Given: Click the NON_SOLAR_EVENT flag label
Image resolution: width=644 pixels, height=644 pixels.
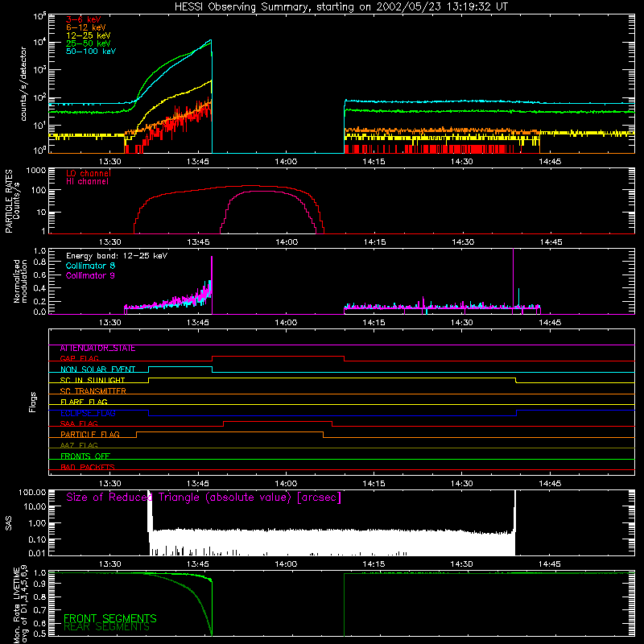Looking at the screenshot, I should pyautogui.click(x=97, y=369).
